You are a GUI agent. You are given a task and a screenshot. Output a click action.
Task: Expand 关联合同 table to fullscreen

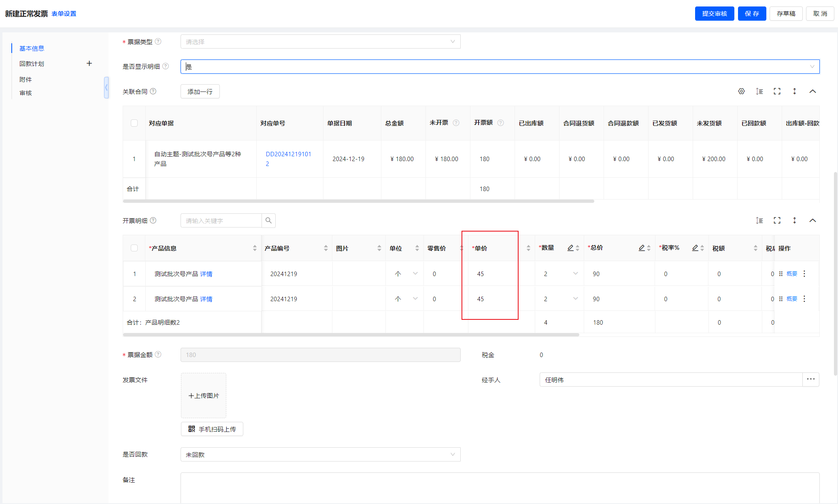click(x=777, y=91)
